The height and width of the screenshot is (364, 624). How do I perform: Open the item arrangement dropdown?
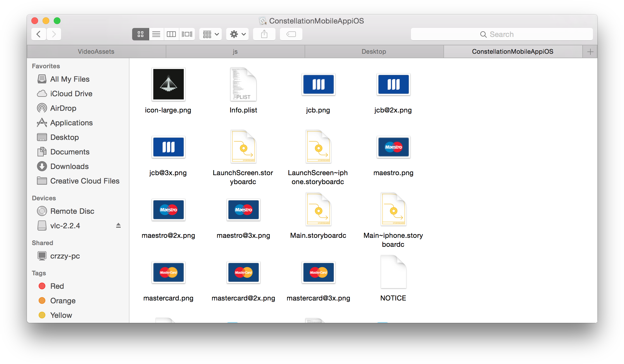[211, 34]
